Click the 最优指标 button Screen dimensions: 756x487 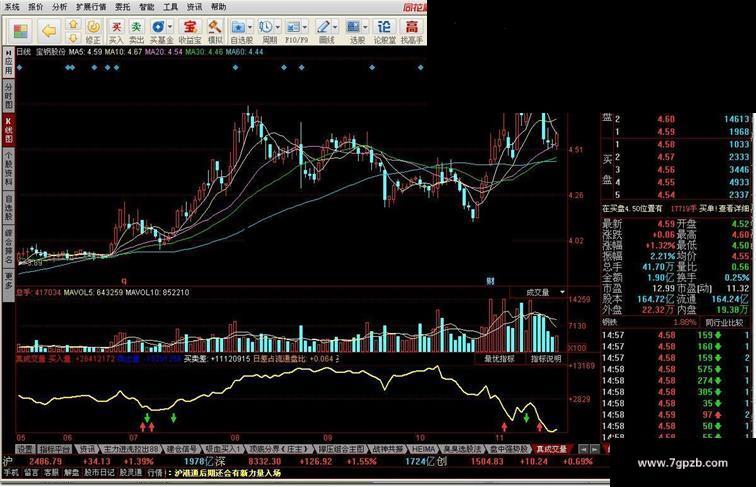click(499, 359)
